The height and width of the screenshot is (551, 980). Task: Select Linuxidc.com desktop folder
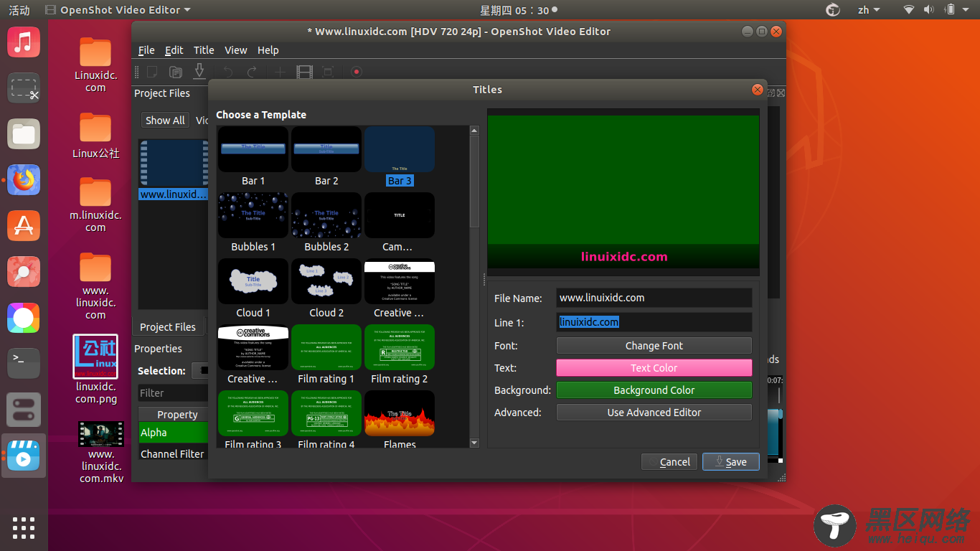click(x=95, y=65)
